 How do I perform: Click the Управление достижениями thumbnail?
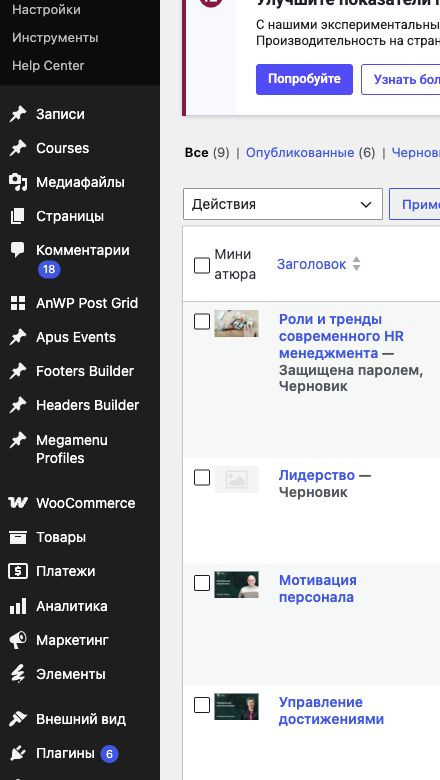point(236,706)
